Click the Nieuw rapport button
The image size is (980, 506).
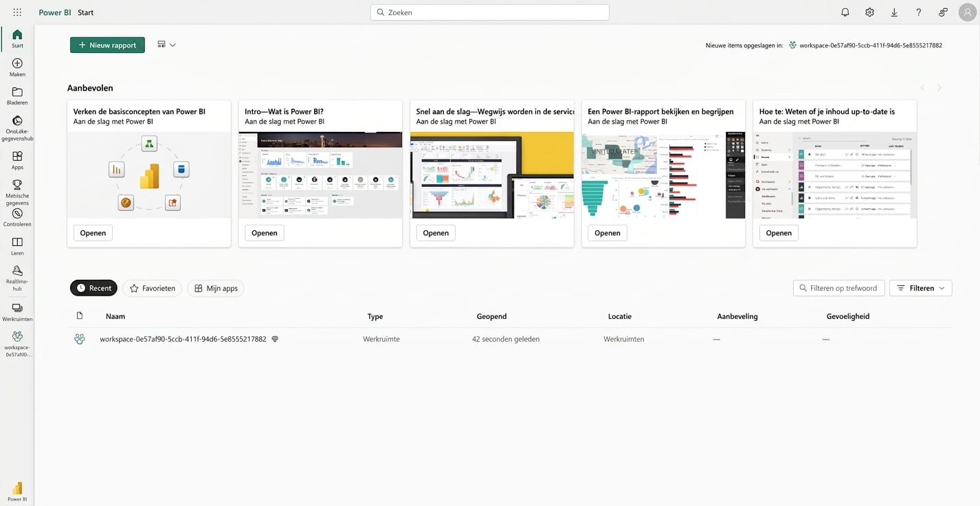[107, 45]
